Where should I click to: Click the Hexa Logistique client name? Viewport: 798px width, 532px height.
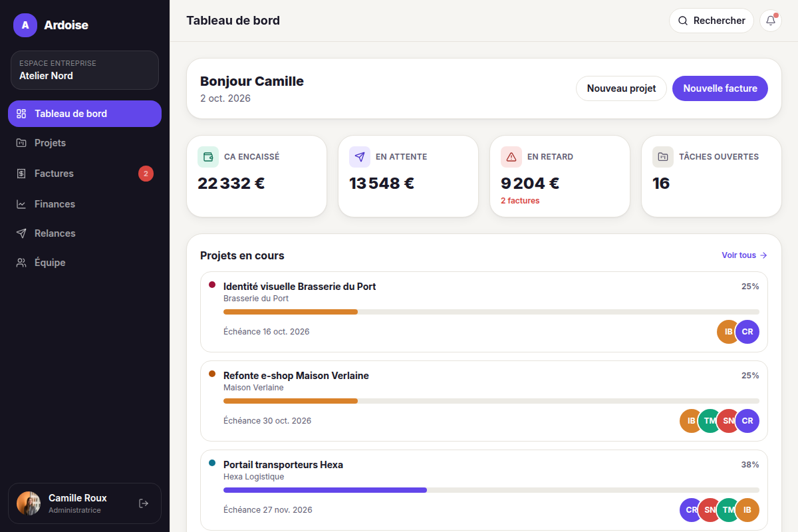(253, 477)
